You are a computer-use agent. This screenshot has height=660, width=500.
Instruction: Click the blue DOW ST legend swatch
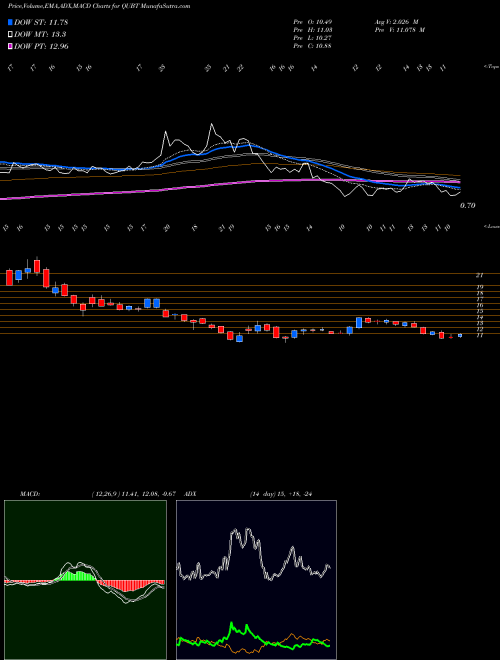pos(10,22)
